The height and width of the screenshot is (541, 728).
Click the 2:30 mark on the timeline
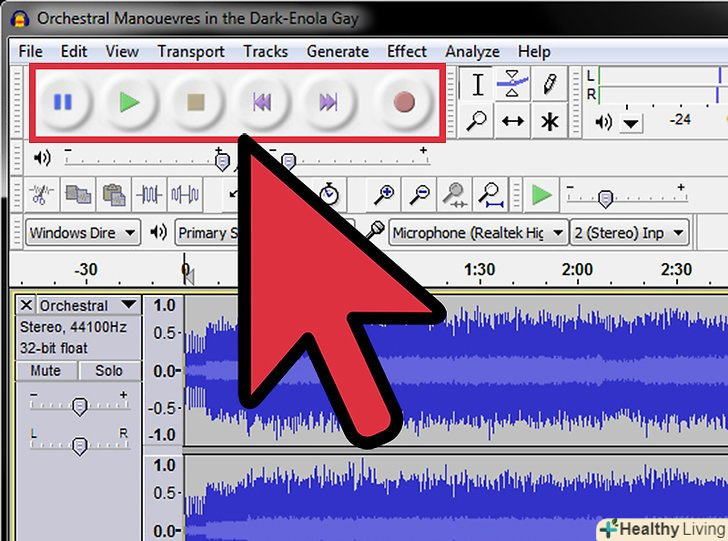click(x=676, y=269)
